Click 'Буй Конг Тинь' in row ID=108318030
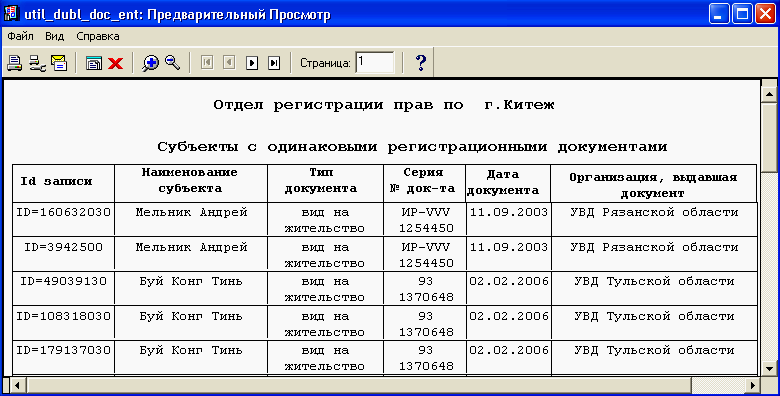Image resolution: width=780 pixels, height=396 pixels. tap(191, 316)
